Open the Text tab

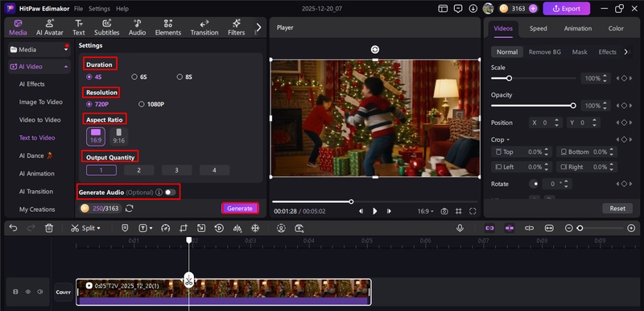pyautogui.click(x=78, y=28)
